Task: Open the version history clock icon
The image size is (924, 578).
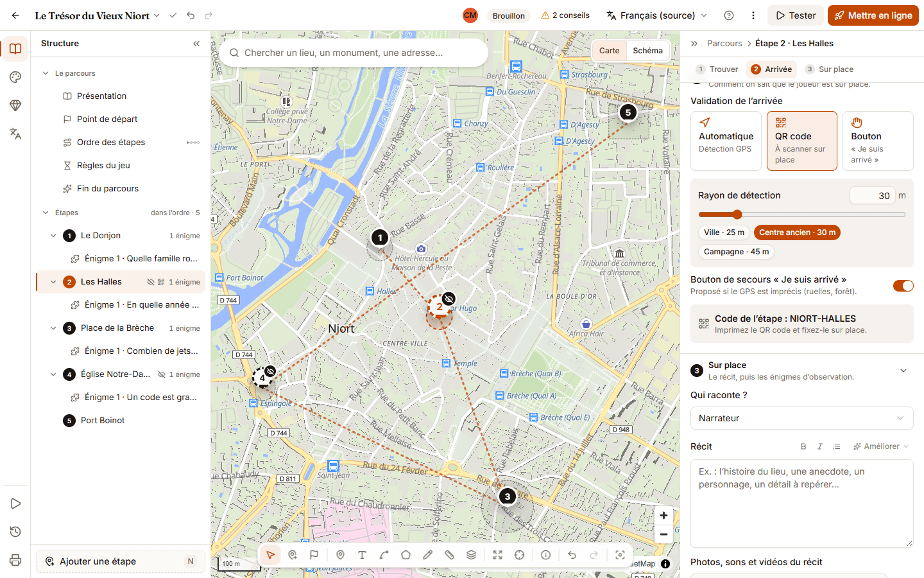Action: coord(15,532)
